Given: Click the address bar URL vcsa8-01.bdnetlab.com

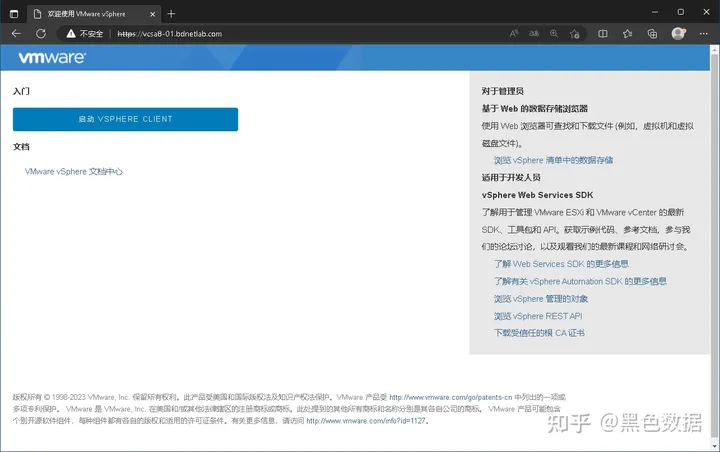Looking at the screenshot, I should tap(169, 34).
